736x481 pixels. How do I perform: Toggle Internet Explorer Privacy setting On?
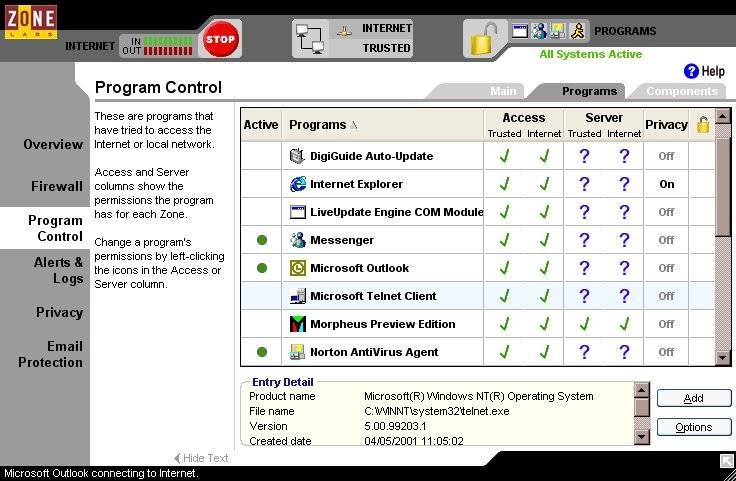pyautogui.click(x=667, y=184)
